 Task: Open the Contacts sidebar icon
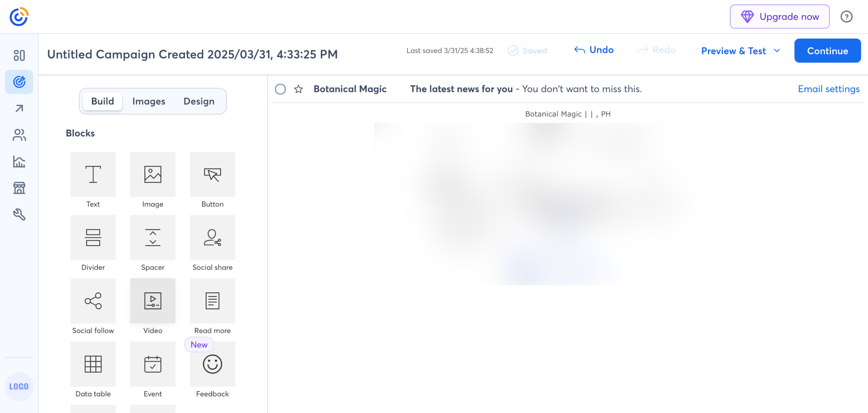pos(19,135)
